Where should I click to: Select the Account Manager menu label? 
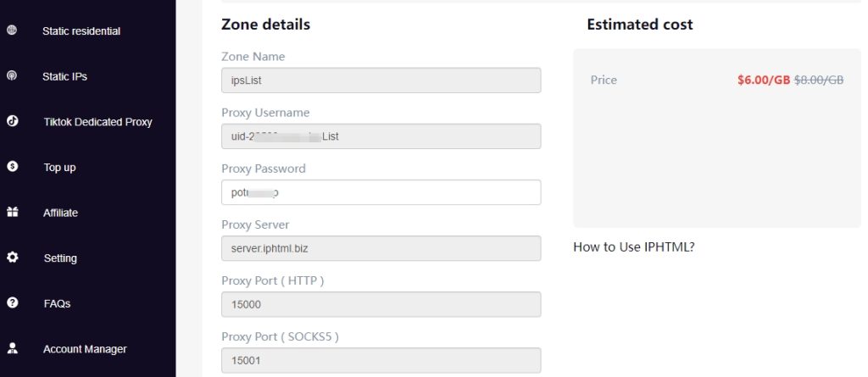[x=85, y=349]
